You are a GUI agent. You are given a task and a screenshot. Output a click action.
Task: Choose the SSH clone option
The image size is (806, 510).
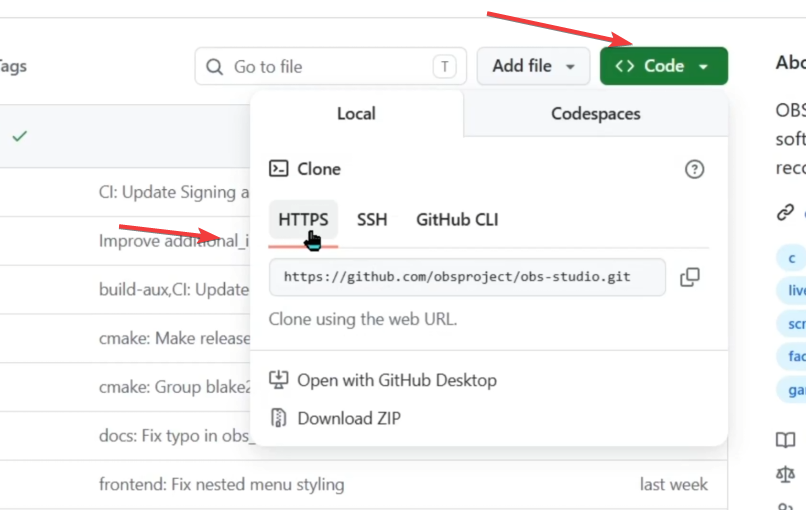tap(372, 220)
